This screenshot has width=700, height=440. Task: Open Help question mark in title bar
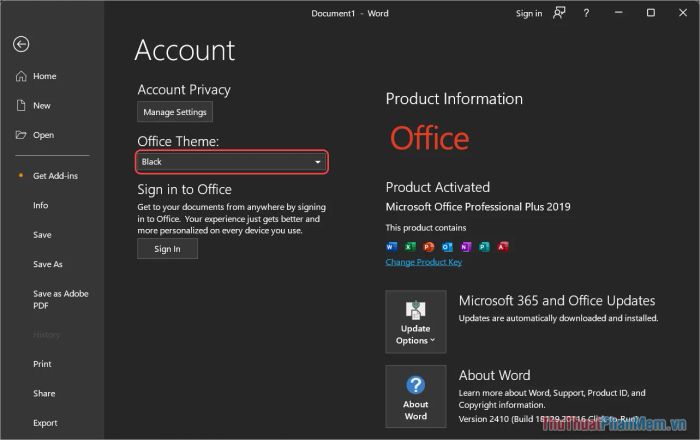(586, 13)
